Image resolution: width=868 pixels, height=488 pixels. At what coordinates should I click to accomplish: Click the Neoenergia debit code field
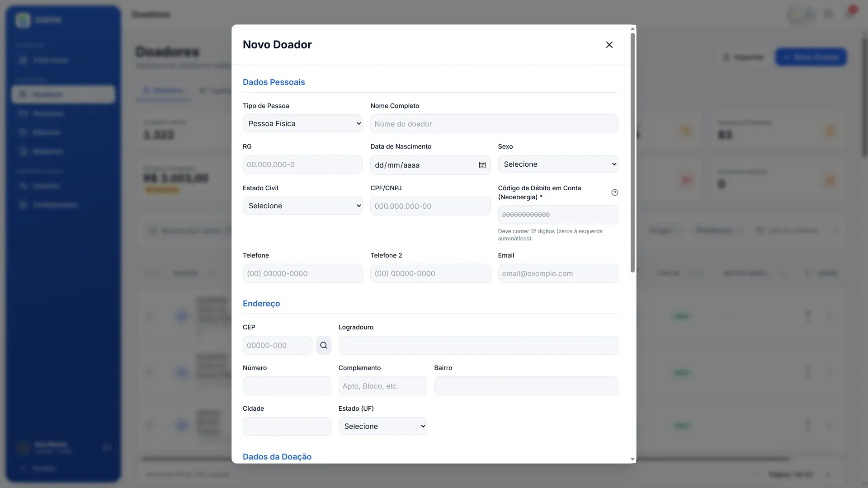[558, 215]
